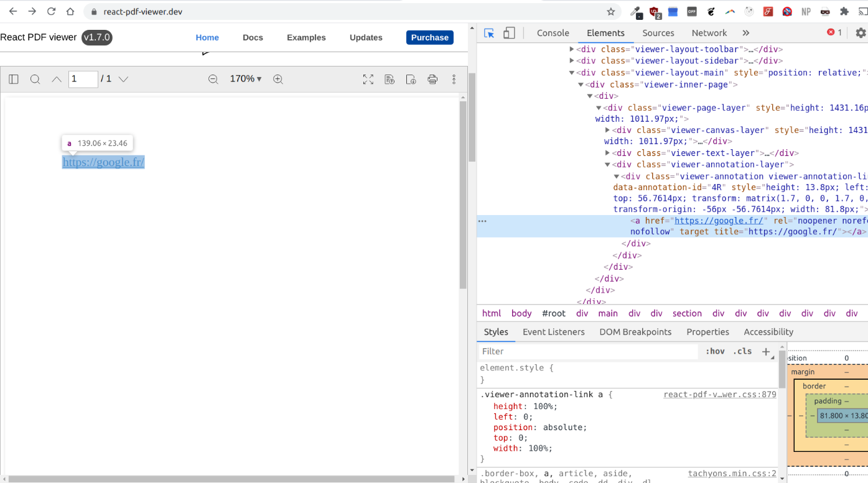
Task: Enter full screen using the expand arrows icon
Action: [368, 79]
